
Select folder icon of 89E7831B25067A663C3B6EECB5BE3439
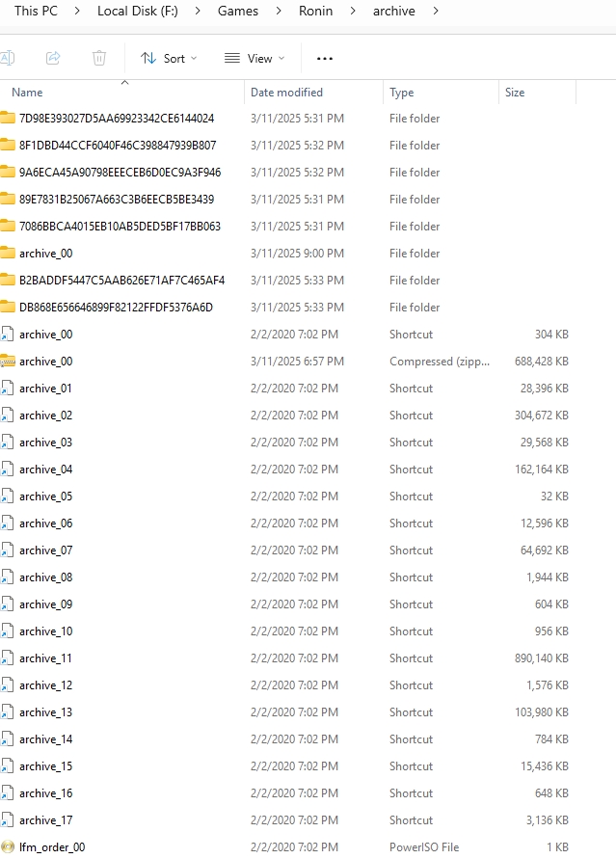tap(8, 199)
